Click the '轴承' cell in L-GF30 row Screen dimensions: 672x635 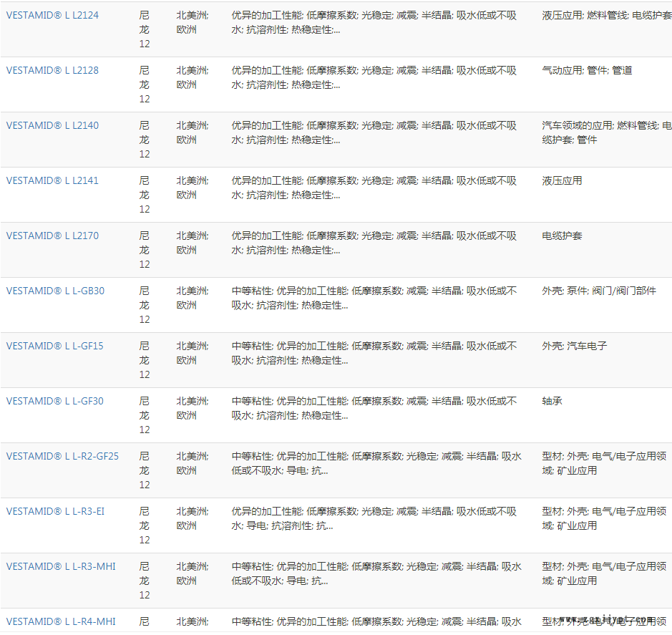(x=552, y=402)
